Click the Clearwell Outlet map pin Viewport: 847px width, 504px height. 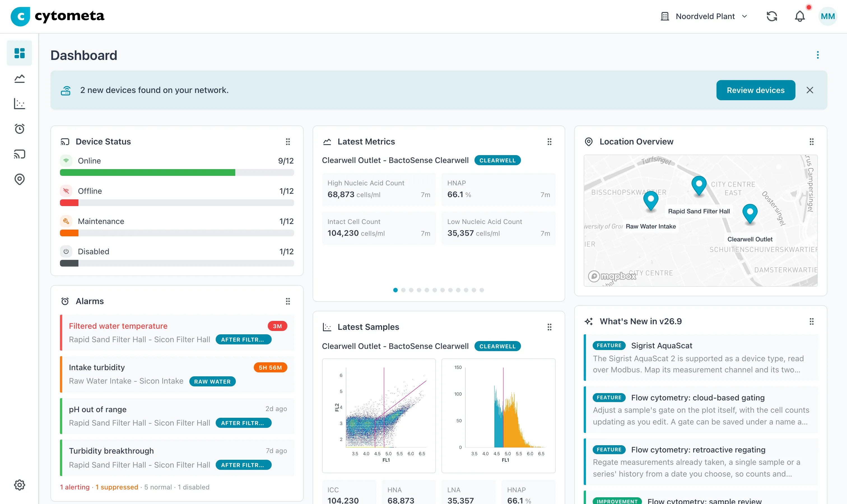coord(750,213)
